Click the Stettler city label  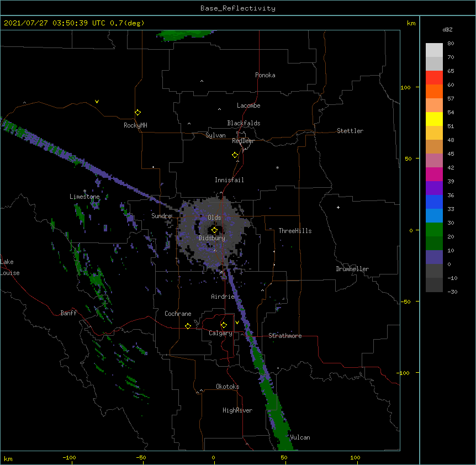[x=350, y=131]
